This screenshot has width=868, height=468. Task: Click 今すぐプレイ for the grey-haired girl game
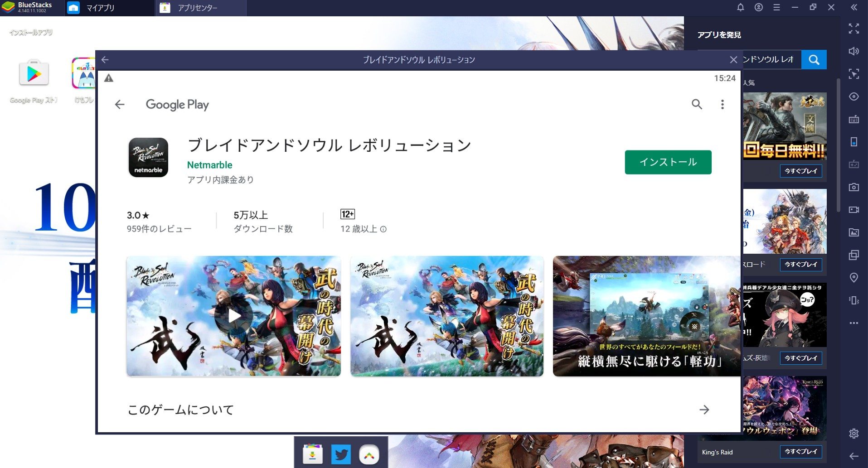801,358
